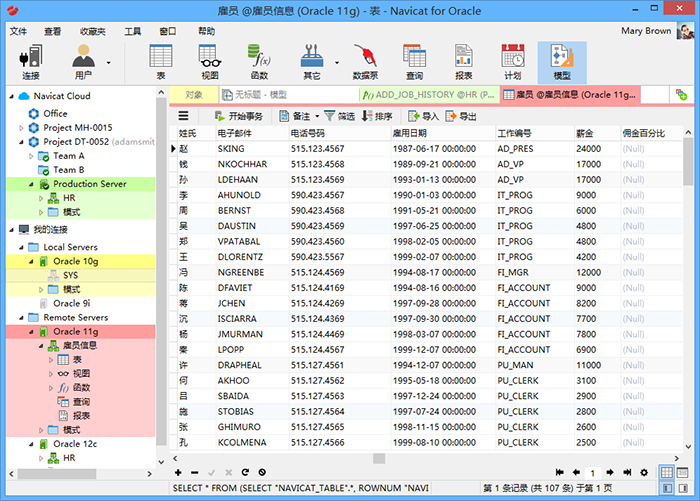Go to the first page of records

(x=559, y=472)
